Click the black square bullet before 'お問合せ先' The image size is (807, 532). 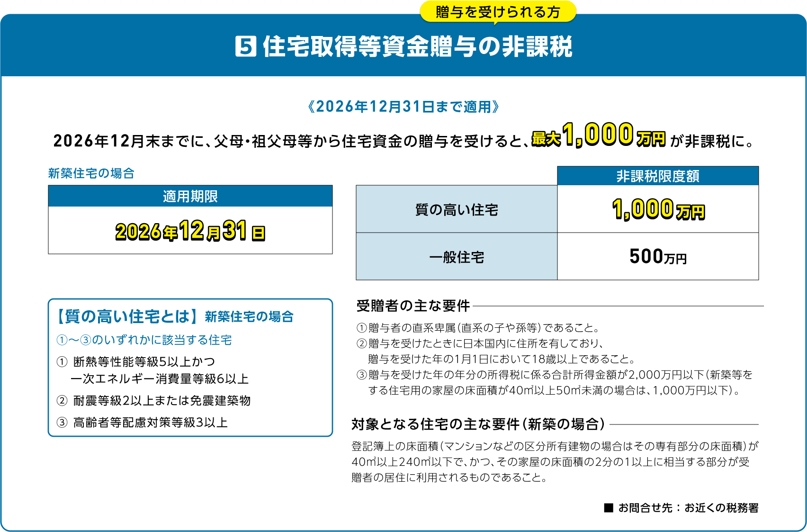pos(609,508)
